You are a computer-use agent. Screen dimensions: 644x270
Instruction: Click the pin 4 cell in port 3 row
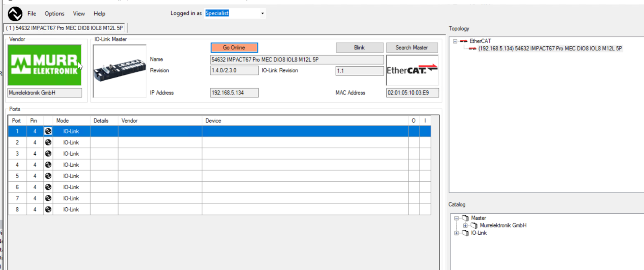point(35,154)
